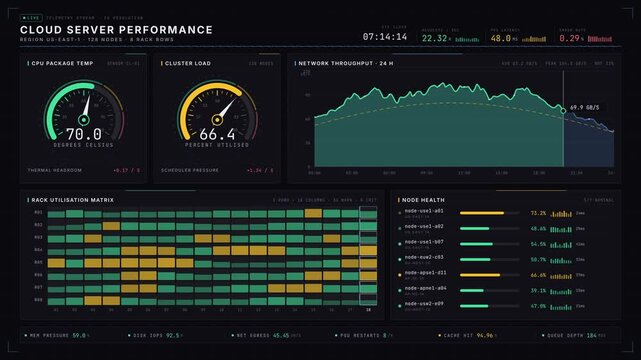This screenshot has height=360, width=641.
Task: Click the CPU Package Temp gauge dial
Action: point(84,110)
